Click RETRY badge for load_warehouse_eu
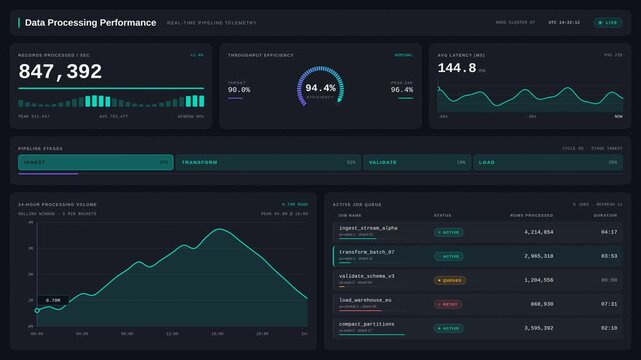 click(448, 304)
